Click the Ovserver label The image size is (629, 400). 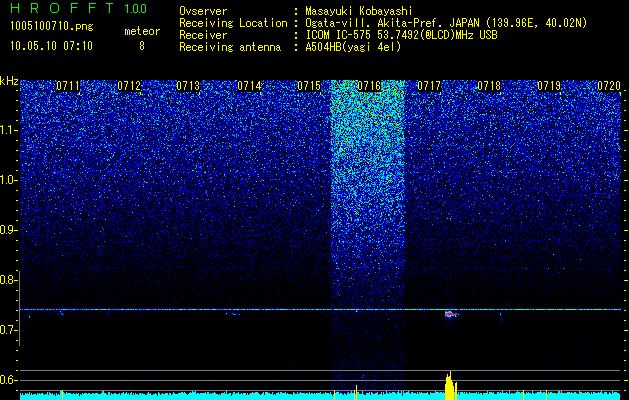(x=203, y=11)
